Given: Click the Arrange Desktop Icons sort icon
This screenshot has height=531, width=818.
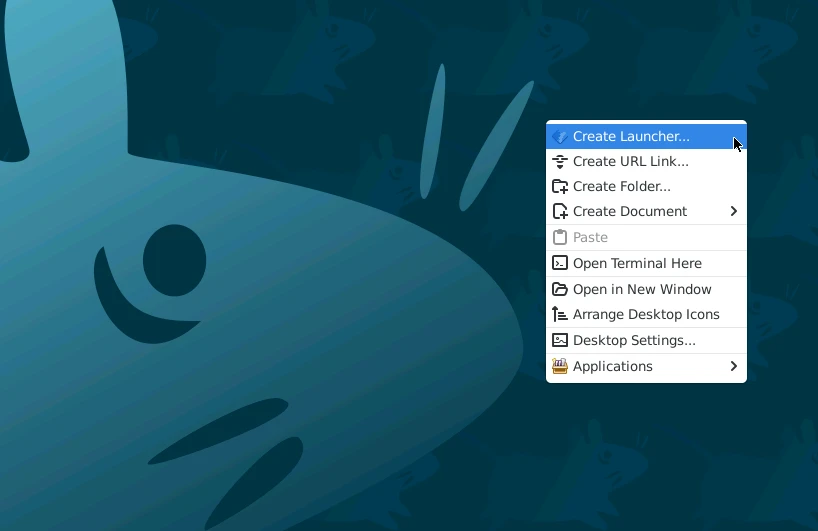Looking at the screenshot, I should [x=560, y=314].
